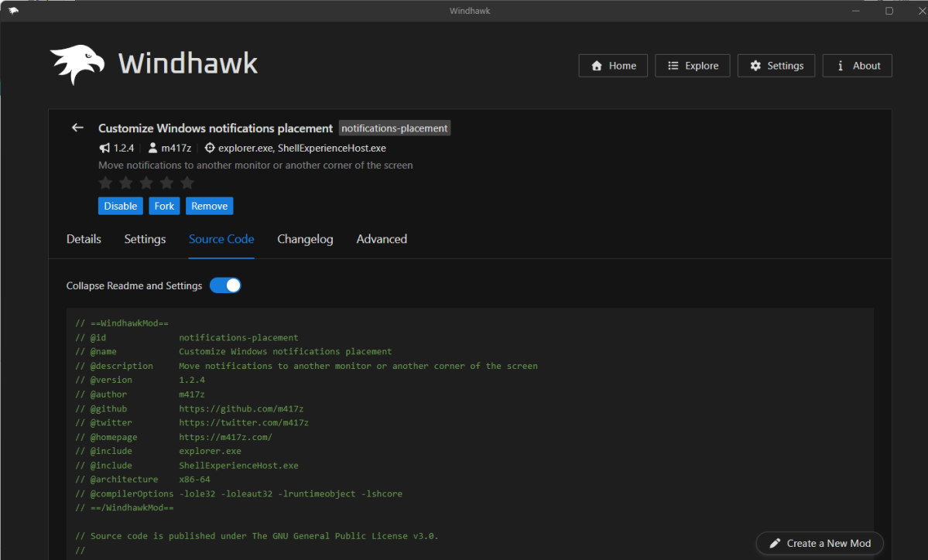Go back with the left arrow
This screenshot has width=928, height=560.
tap(77, 127)
